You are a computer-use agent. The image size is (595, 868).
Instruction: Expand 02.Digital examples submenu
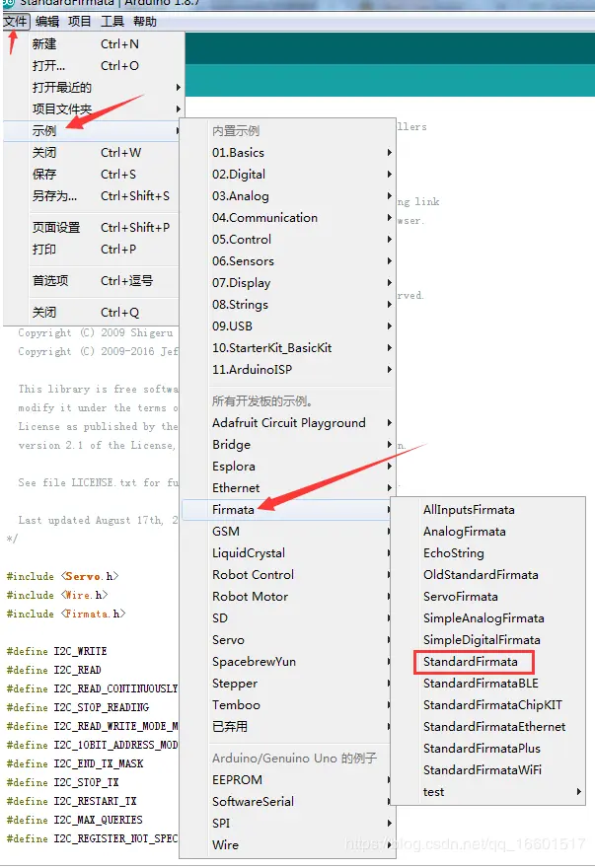pyautogui.click(x=287, y=174)
